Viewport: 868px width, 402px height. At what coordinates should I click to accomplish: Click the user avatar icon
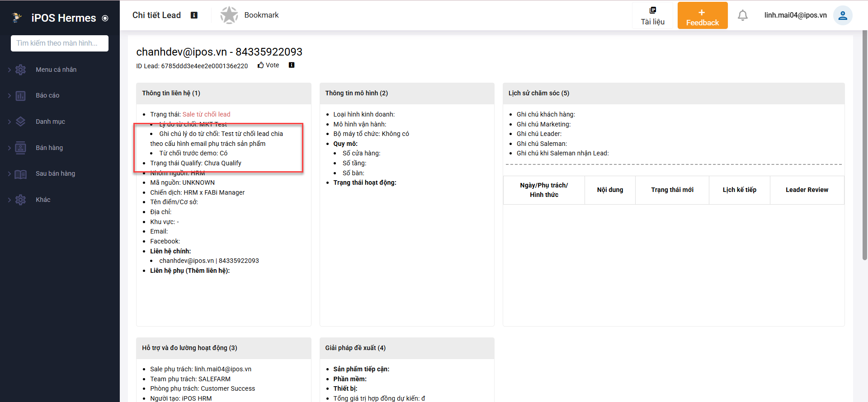point(843,15)
